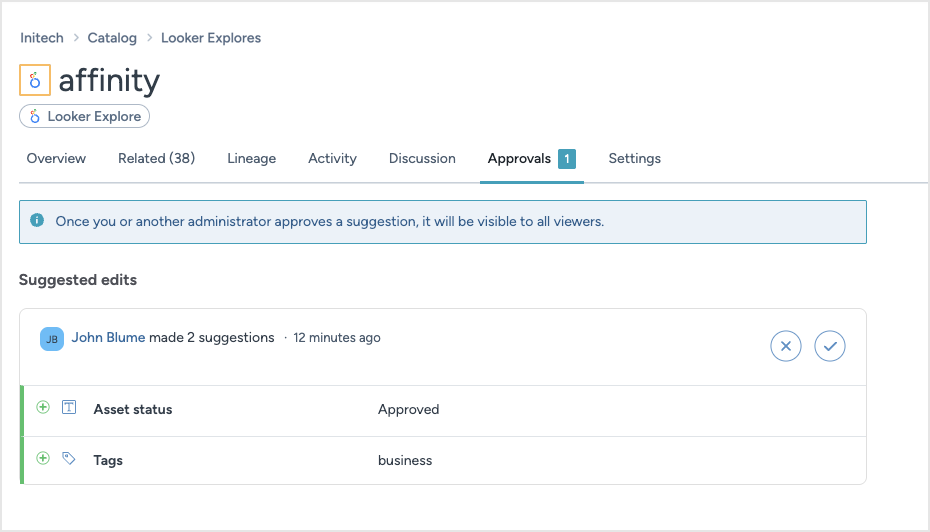Go to the Activity tab
This screenshot has width=930, height=532.
point(332,158)
